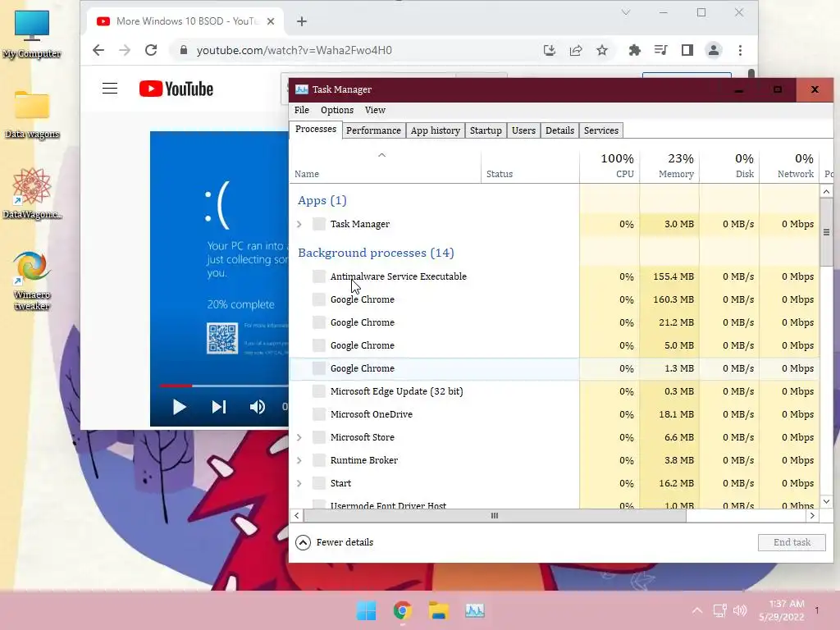The height and width of the screenshot is (630, 840).
Task: Open File Explorer from the taskbar
Action: click(439, 610)
